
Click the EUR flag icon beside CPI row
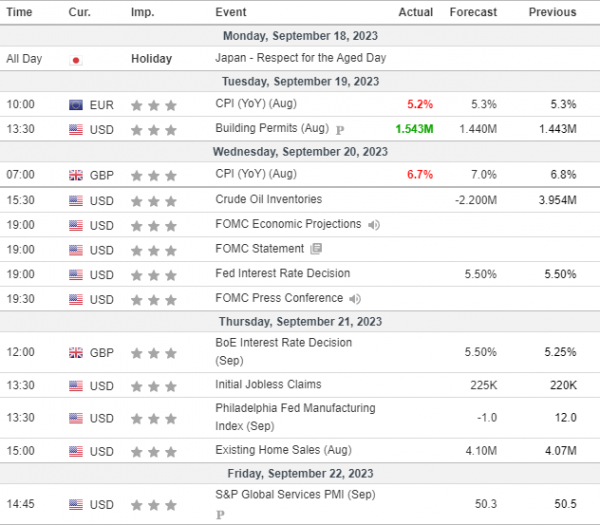76,104
